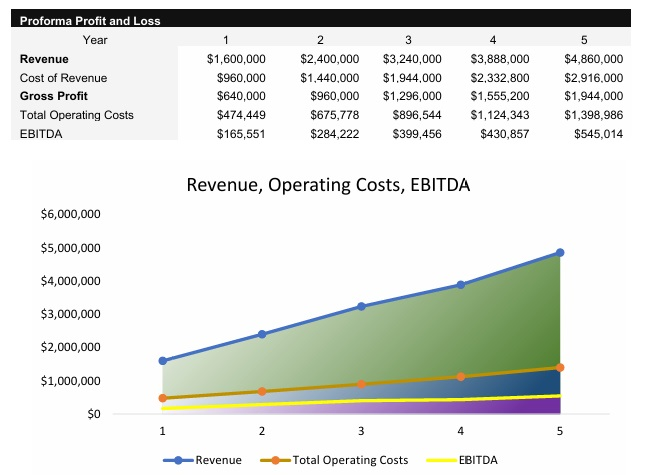
Task: Select the Cost of Revenue row label
Action: point(63,77)
